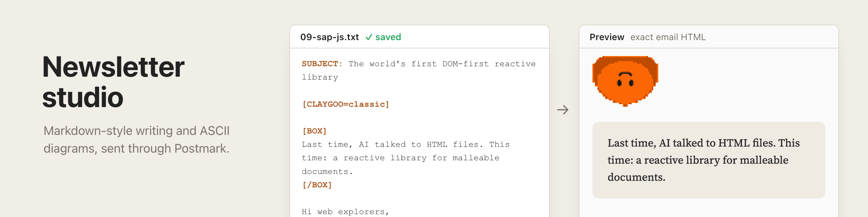868x217 pixels.
Task: Click the word library in subject
Action: [320, 77]
